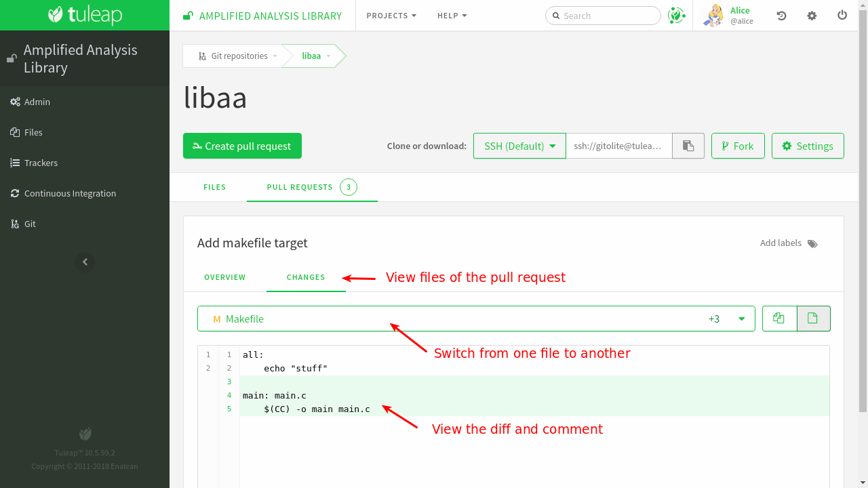Screen dimensions: 868x488
Task: Click the Tuleap logo
Action: click(x=85, y=15)
